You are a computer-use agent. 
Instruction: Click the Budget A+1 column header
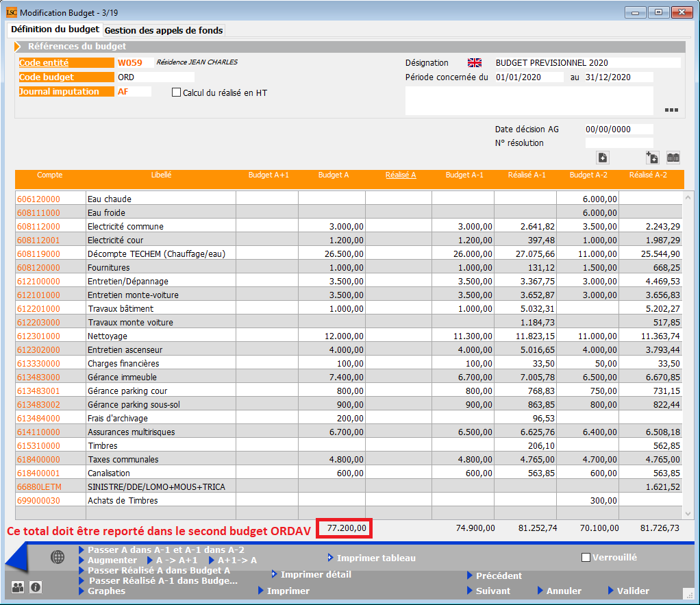click(x=268, y=175)
